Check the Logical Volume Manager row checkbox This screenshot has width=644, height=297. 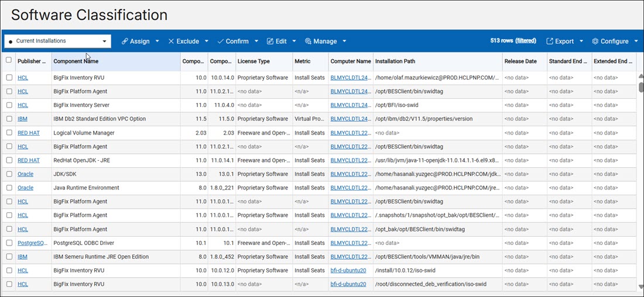point(9,133)
